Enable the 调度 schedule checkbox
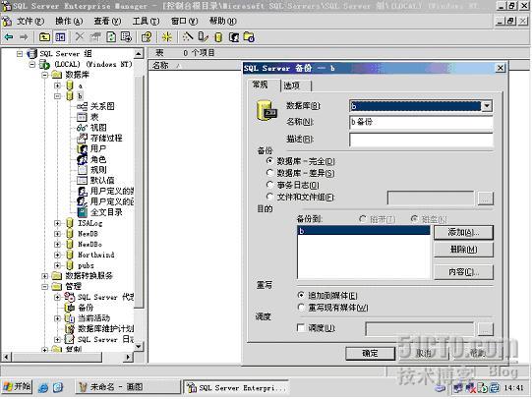This screenshot has width=532, height=399. 301,327
